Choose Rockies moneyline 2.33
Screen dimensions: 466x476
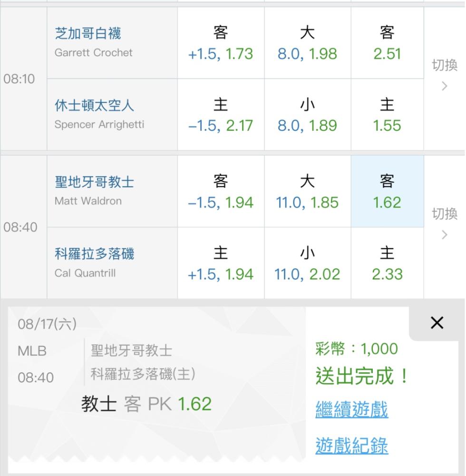[x=387, y=263]
